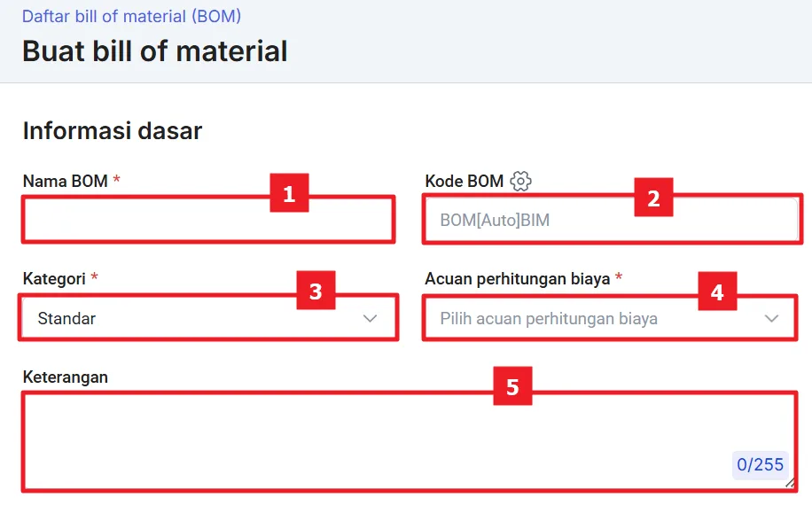Grab the Keterangan textarea resize handle
The height and width of the screenshot is (513, 812).
click(x=789, y=483)
